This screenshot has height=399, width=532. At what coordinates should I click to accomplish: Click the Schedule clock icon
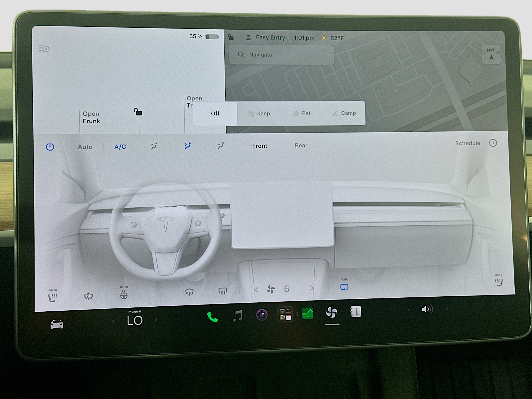493,143
